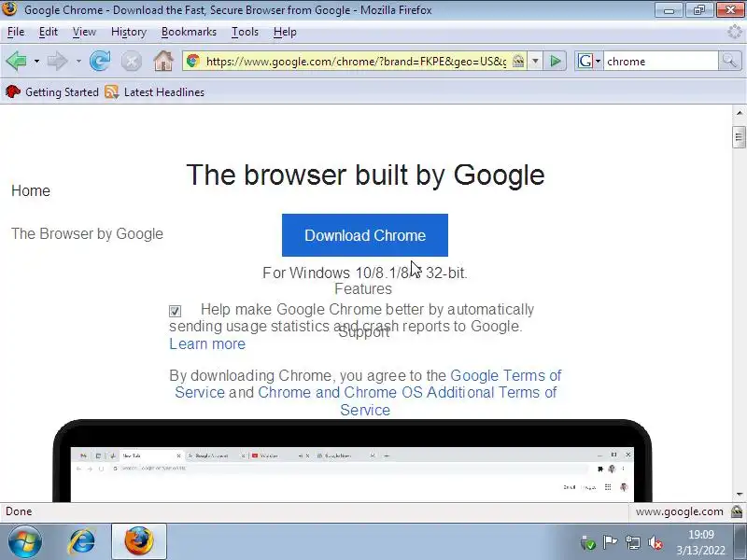Click the search box containing chrome
The image size is (747, 560).
click(x=661, y=62)
